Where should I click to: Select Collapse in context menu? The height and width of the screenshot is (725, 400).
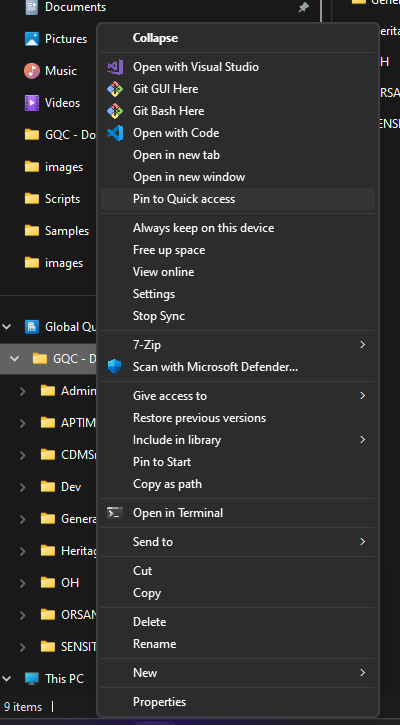tap(238, 38)
